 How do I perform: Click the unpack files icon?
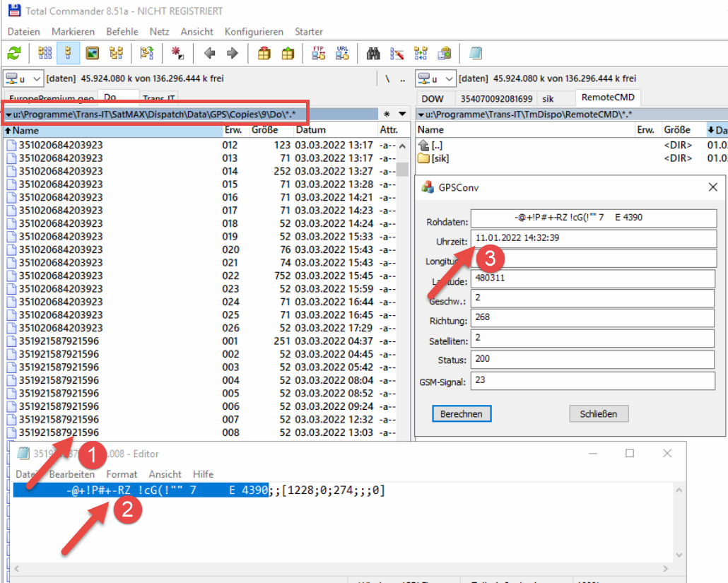click(x=288, y=53)
